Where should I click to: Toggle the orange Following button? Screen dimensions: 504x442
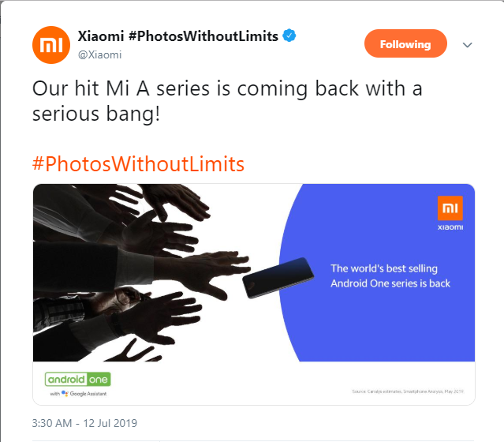pyautogui.click(x=405, y=43)
